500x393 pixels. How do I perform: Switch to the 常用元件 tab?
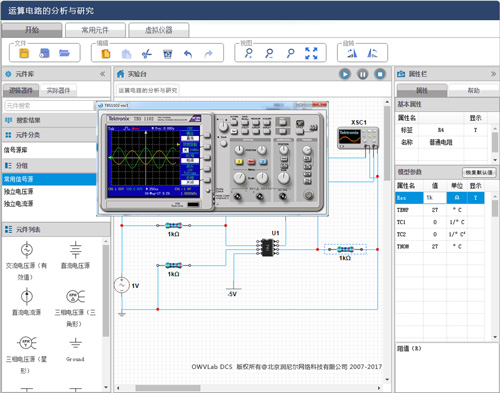click(x=95, y=30)
